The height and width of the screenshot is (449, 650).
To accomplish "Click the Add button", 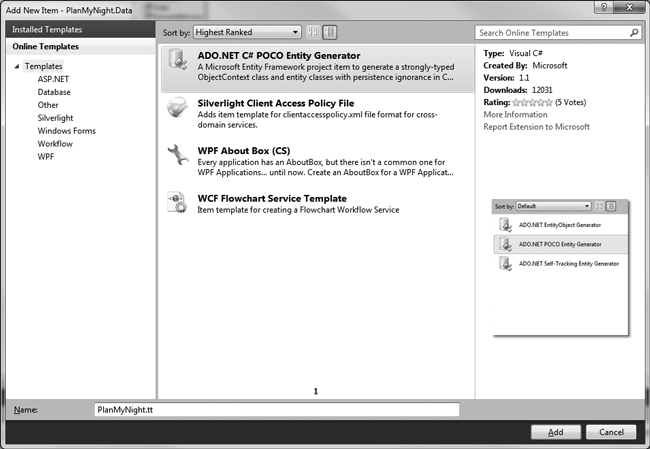I will (555, 432).
